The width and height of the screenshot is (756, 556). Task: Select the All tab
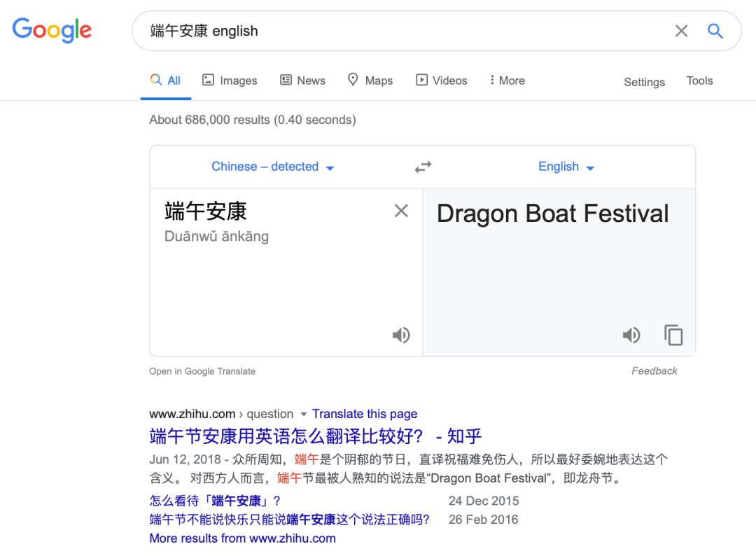click(x=165, y=81)
